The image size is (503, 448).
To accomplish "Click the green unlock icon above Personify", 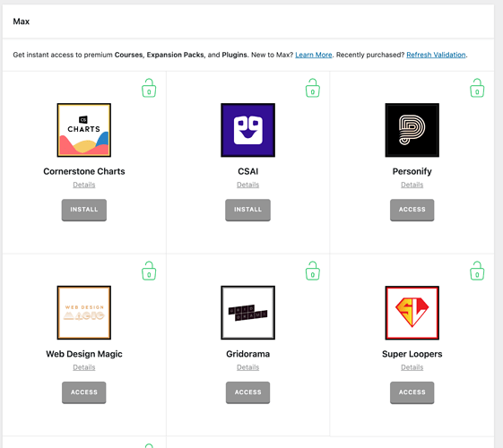I will 477,88.
